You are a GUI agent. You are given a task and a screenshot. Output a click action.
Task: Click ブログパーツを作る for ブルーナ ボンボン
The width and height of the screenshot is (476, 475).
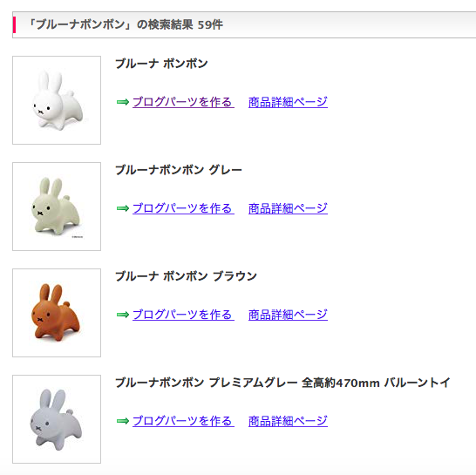tap(183, 102)
